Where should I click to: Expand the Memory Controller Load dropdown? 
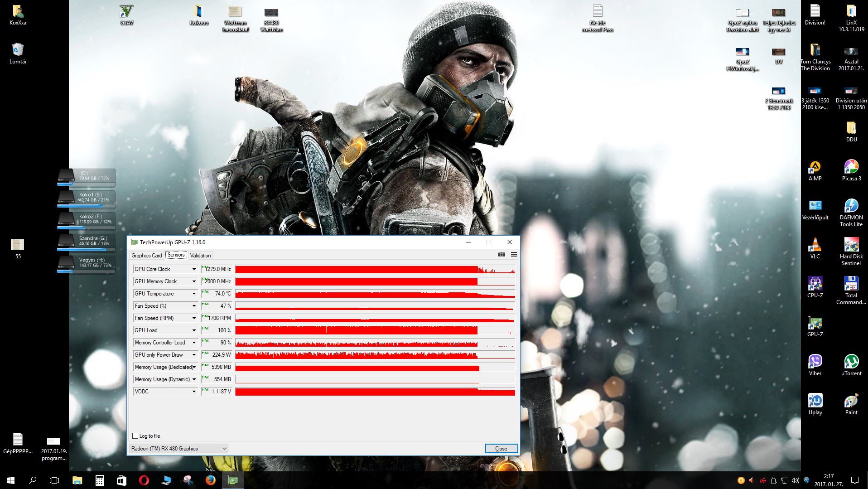(x=194, y=343)
